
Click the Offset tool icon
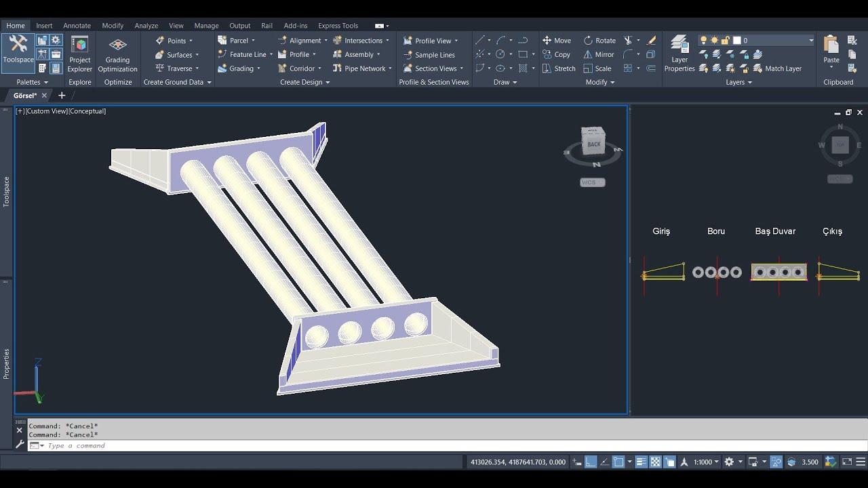click(x=652, y=68)
